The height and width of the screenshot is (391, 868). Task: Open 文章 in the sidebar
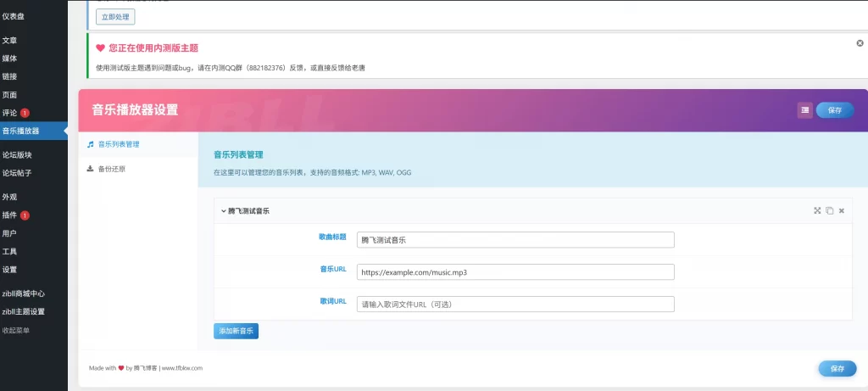click(34, 41)
